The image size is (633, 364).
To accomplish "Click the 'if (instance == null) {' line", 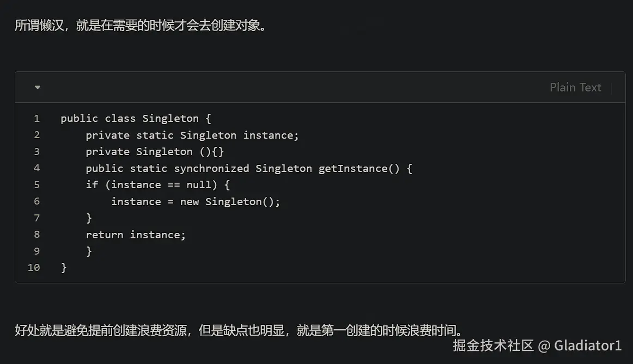I will coord(158,184).
